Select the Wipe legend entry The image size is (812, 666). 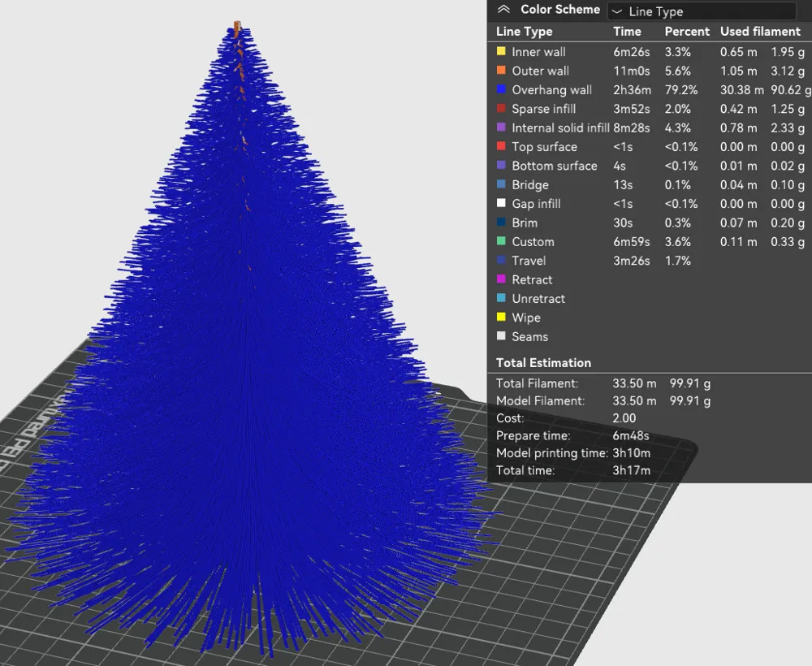[525, 318]
